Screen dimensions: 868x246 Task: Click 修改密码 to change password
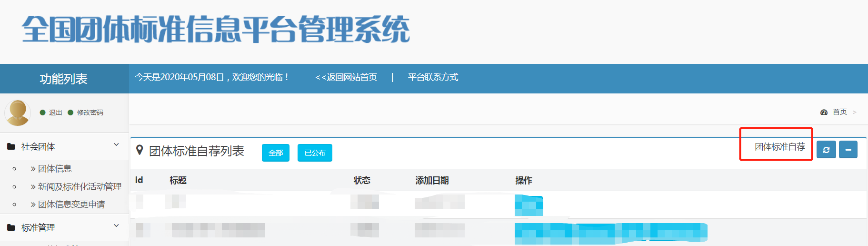tap(90, 113)
